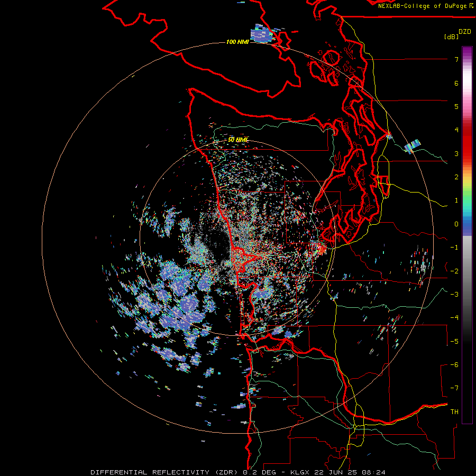
Task: Click the 50 NMI range ring label
Action: (237, 140)
